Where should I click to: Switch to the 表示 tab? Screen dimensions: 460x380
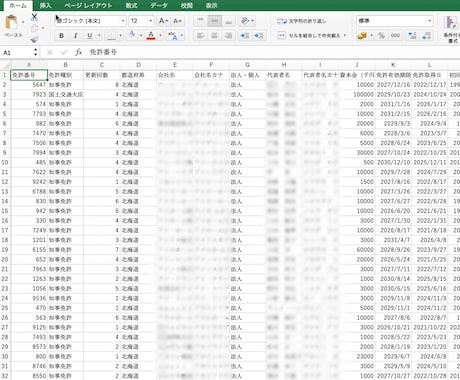coord(211,5)
